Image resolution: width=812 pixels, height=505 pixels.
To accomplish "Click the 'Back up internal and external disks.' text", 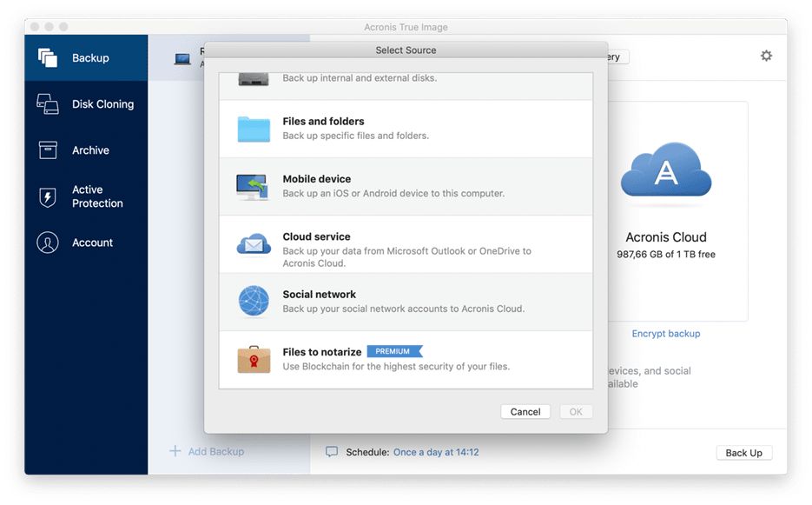I will tap(360, 77).
